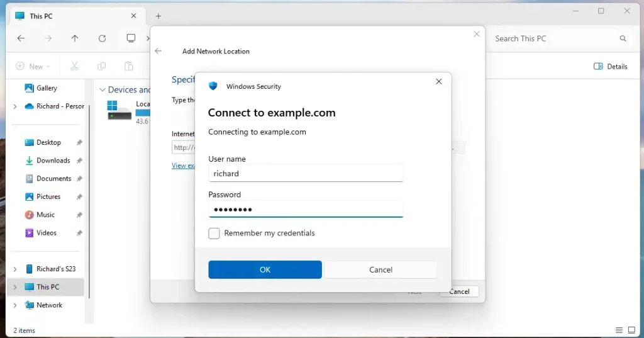Click the pin icon beside Music
The width and height of the screenshot is (644, 338).
pos(79,215)
